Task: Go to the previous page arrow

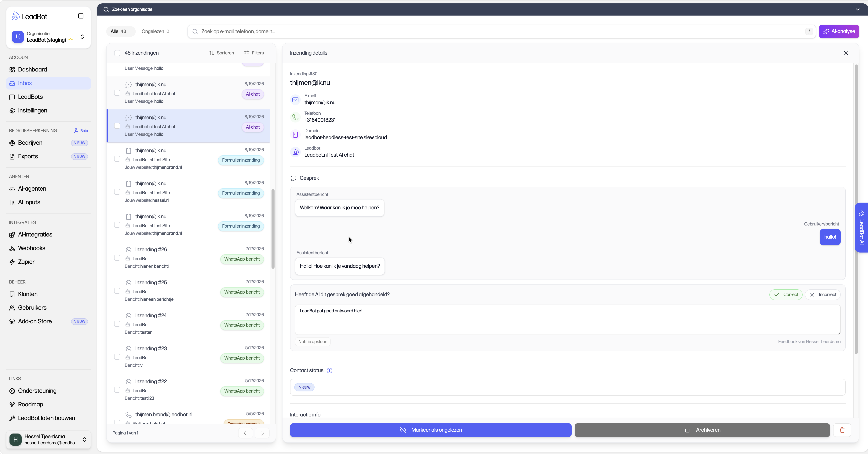Action: 245,433
